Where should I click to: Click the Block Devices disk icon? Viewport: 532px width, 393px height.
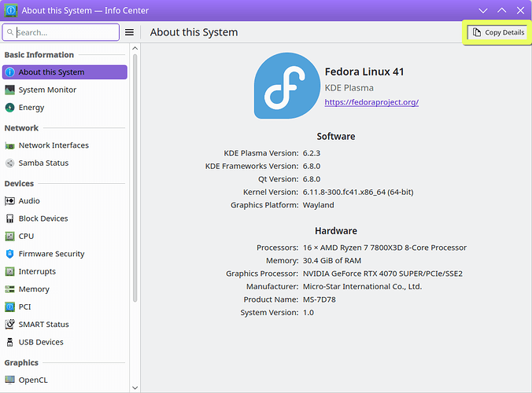pos(10,219)
